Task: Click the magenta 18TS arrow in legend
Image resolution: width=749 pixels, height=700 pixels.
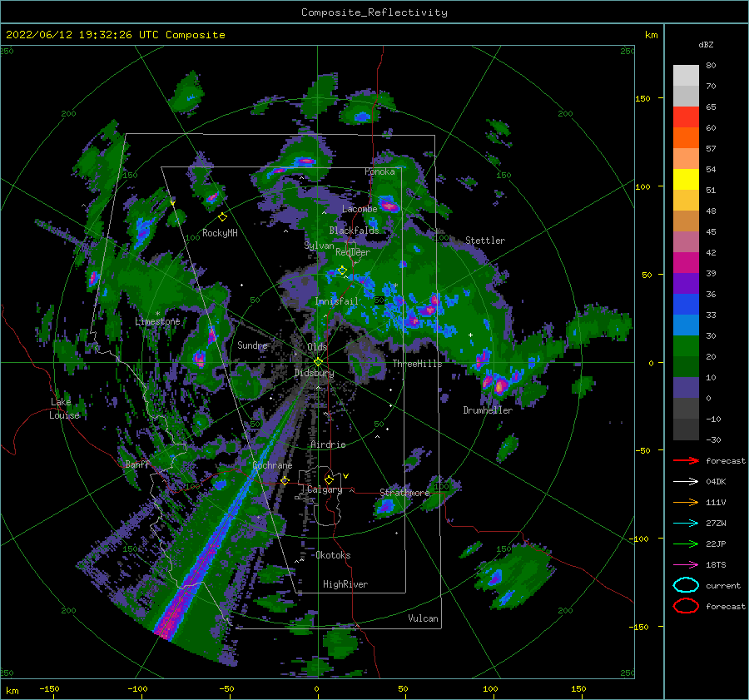Action: pyautogui.click(x=686, y=565)
